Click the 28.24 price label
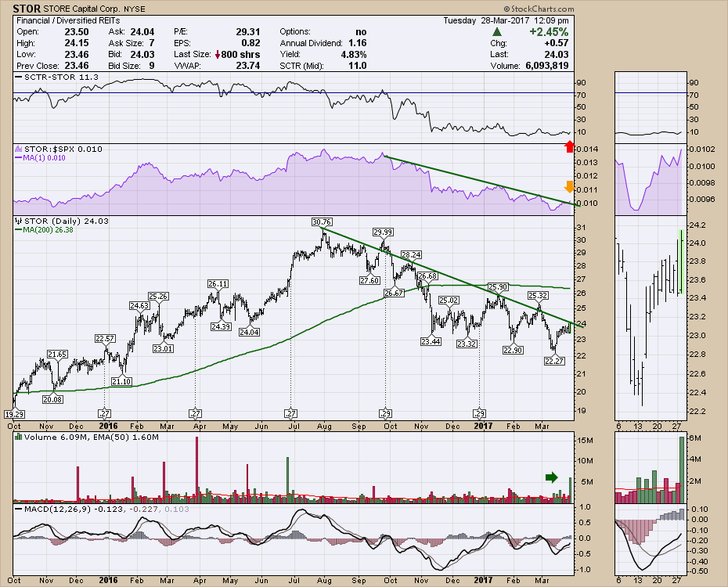 pyautogui.click(x=411, y=254)
